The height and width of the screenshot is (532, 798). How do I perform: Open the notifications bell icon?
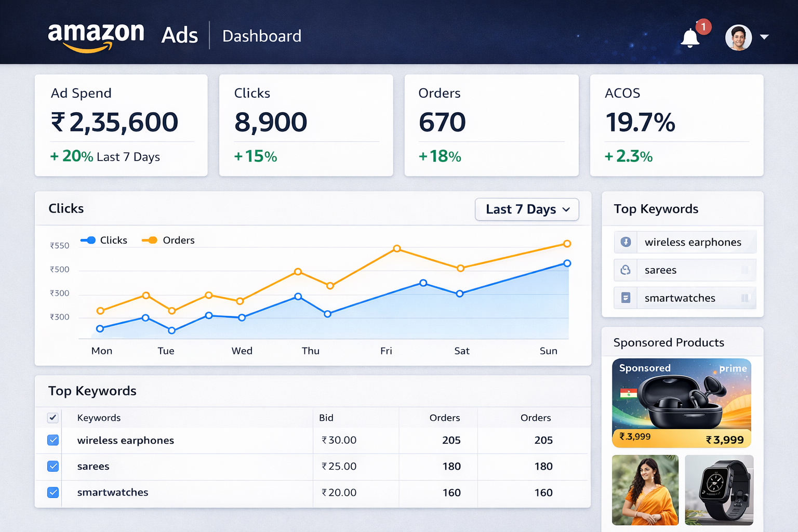coord(690,38)
